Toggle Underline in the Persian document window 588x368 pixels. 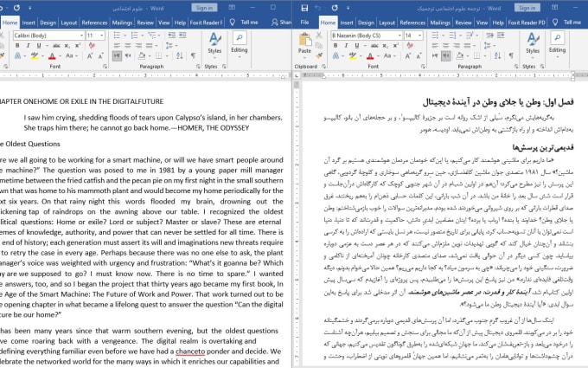click(356, 45)
